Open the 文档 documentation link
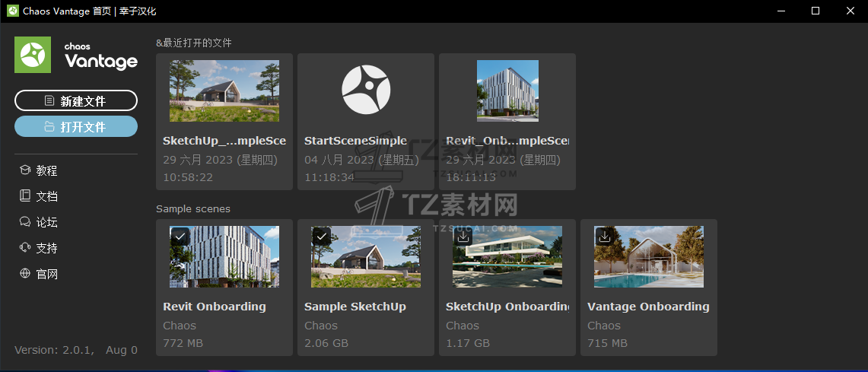868x372 pixels. point(47,196)
